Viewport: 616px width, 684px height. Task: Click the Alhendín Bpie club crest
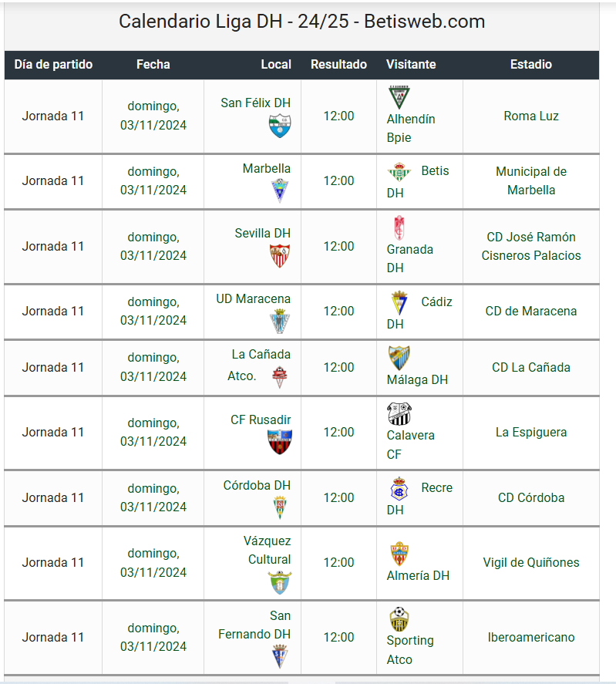(x=399, y=97)
